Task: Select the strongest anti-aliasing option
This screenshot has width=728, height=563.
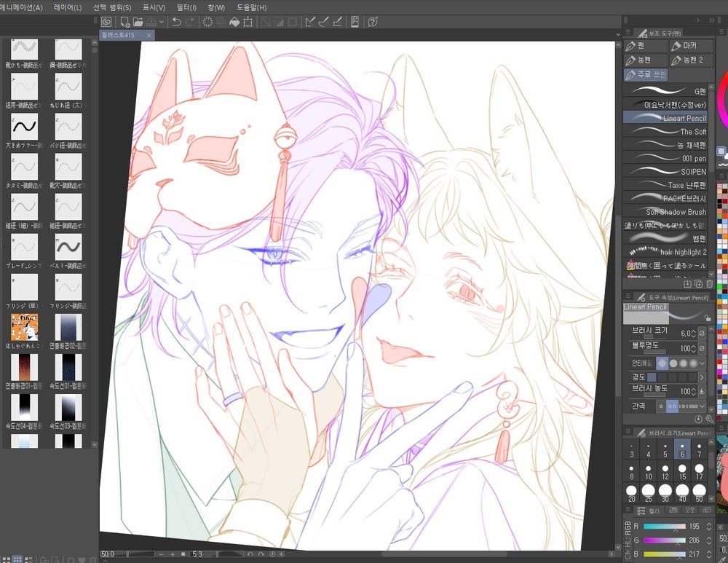Action: click(693, 363)
